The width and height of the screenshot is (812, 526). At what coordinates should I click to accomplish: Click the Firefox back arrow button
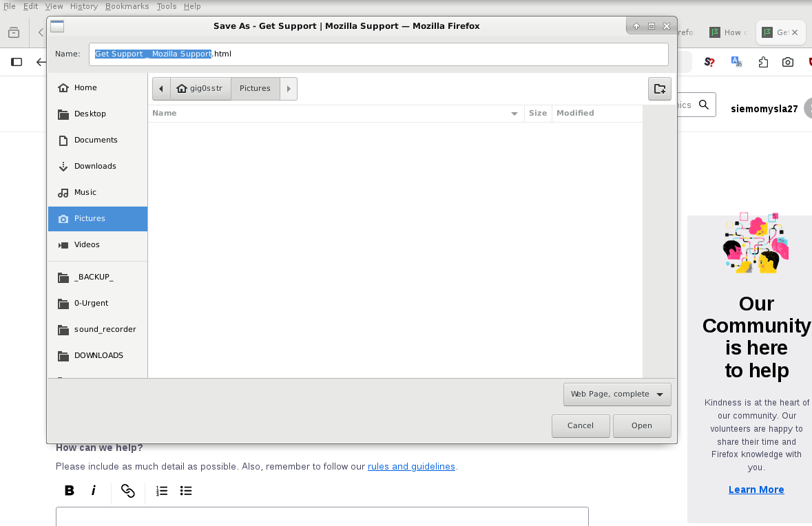pos(41,62)
